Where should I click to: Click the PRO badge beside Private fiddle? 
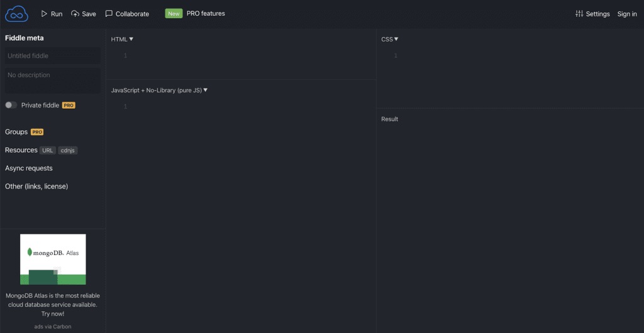click(69, 106)
